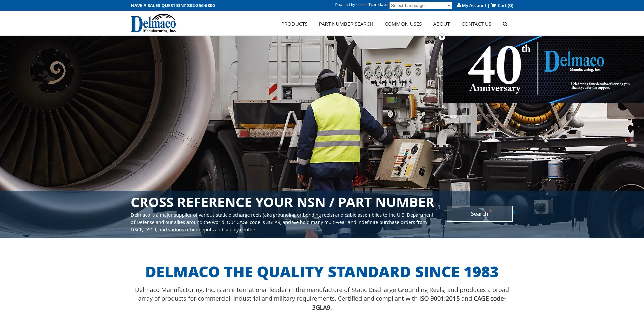
Task: Click the Delmaco Manufacturing logo
Action: (153, 23)
